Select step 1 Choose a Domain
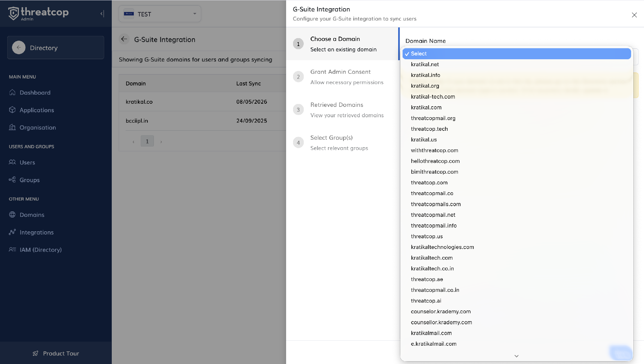The width and height of the screenshot is (644, 364). (x=342, y=44)
